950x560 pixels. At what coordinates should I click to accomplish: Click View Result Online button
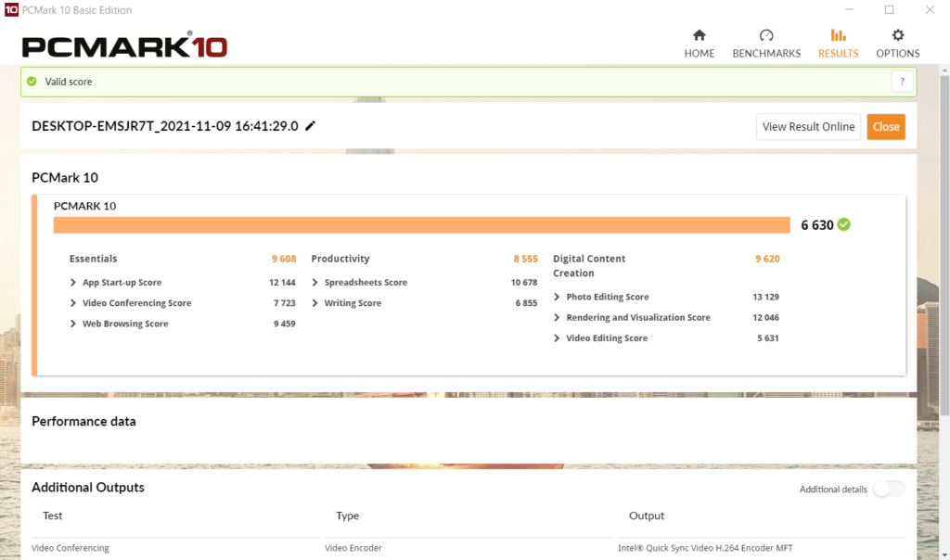[x=808, y=126]
